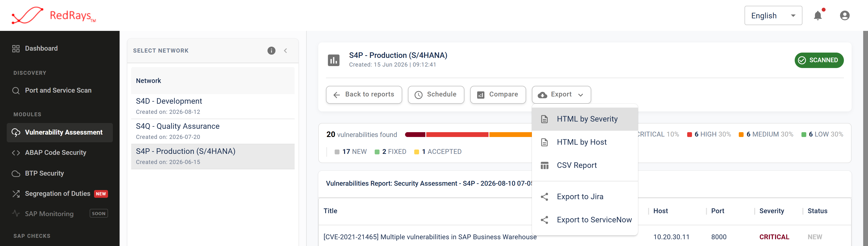Image resolution: width=868 pixels, height=246 pixels.
Task: Click the ABAP Code Security brackets icon
Action: point(16,153)
